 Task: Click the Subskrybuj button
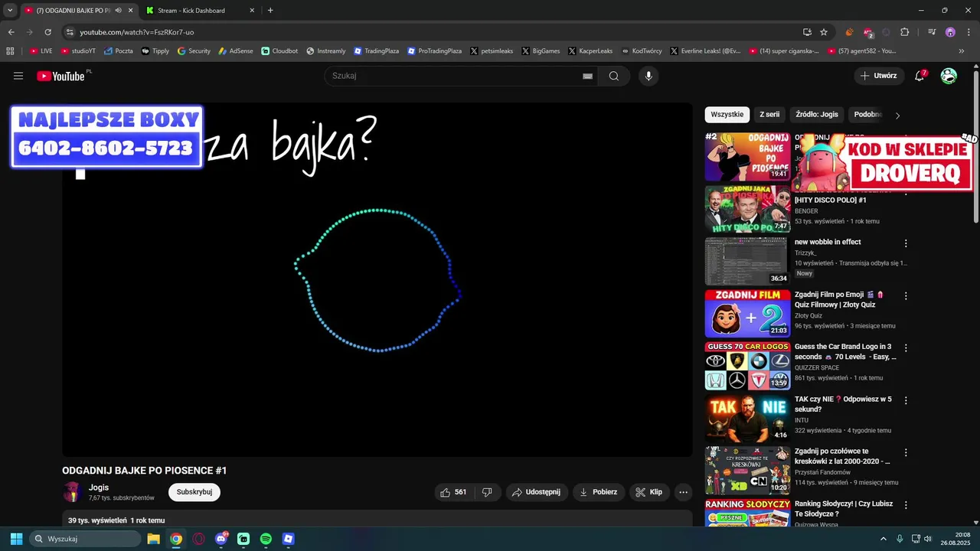pyautogui.click(x=194, y=492)
